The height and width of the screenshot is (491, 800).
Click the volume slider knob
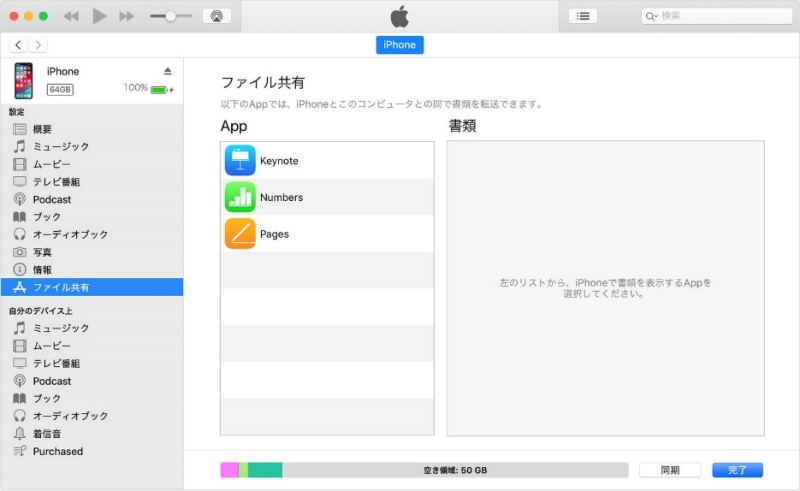171,16
